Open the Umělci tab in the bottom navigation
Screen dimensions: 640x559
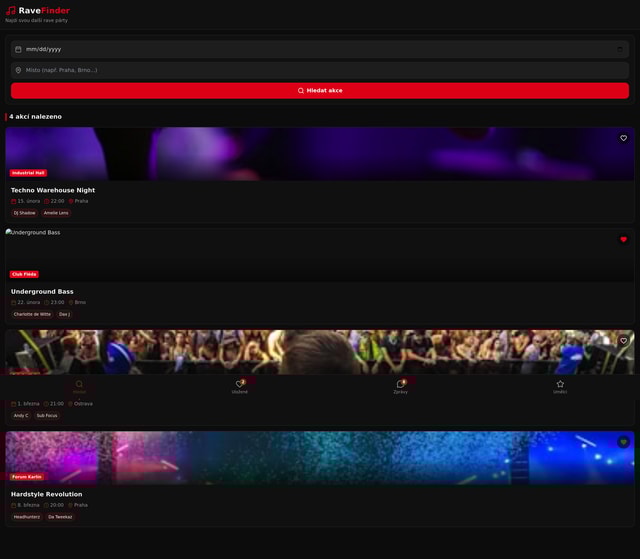(x=560, y=386)
